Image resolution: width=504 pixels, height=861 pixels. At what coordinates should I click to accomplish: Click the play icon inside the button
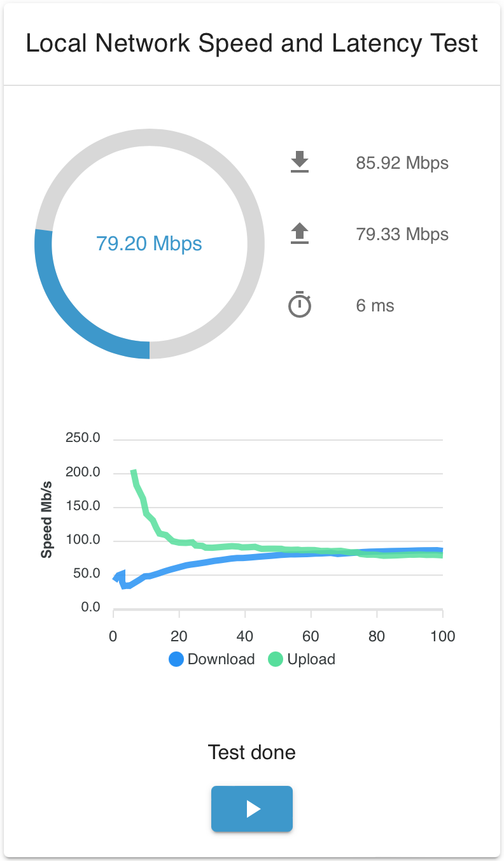tap(252, 808)
